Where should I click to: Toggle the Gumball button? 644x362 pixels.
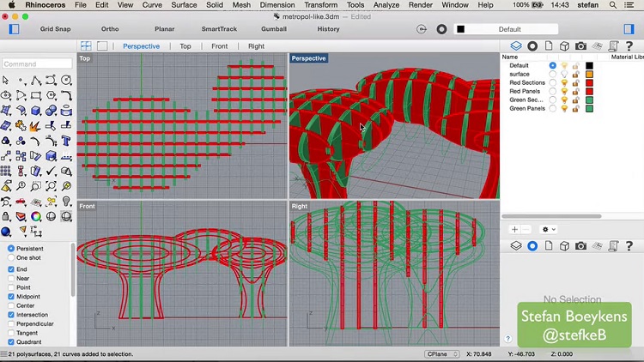[x=274, y=29]
